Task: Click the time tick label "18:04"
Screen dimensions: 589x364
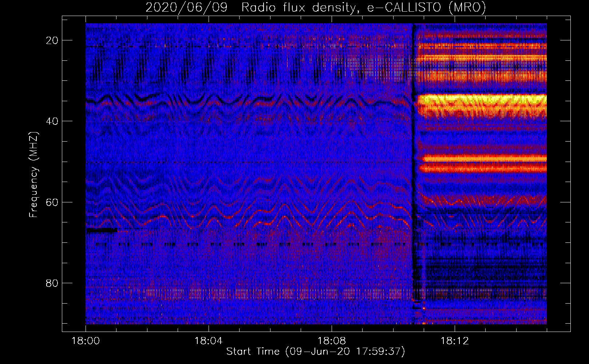Action: (209, 341)
